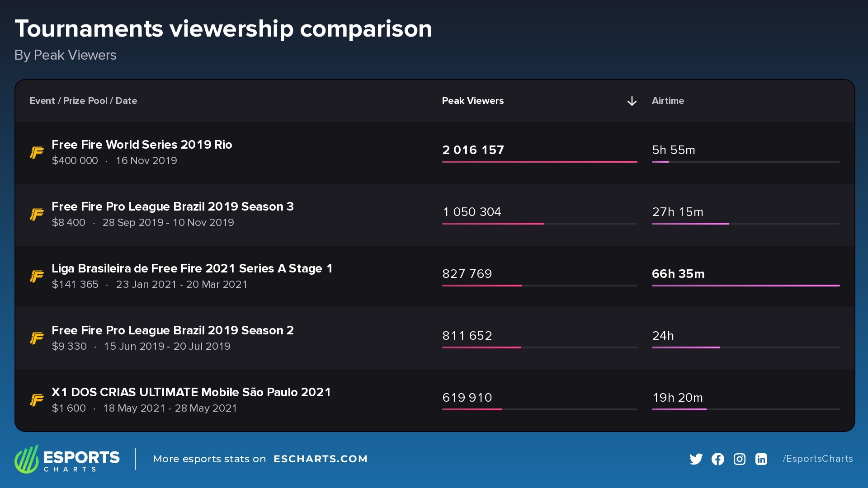Screen dimensions: 868x488
Task: Select Free Fire Pro League Brazil 2019 Season 2
Action: [x=172, y=330]
